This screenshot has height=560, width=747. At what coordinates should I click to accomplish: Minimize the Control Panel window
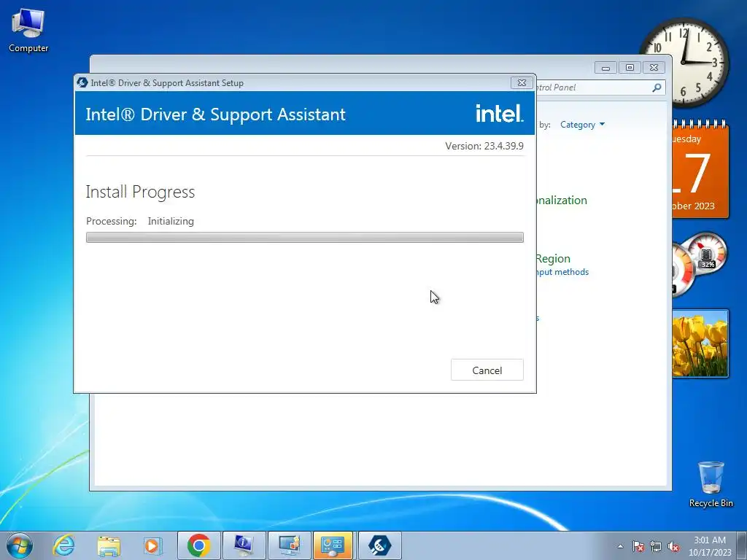[x=605, y=68]
